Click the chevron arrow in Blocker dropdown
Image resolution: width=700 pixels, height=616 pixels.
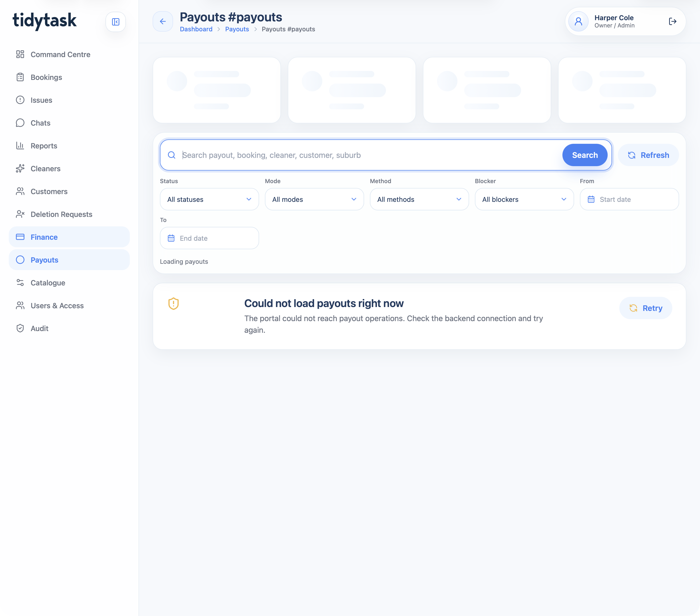point(564,199)
